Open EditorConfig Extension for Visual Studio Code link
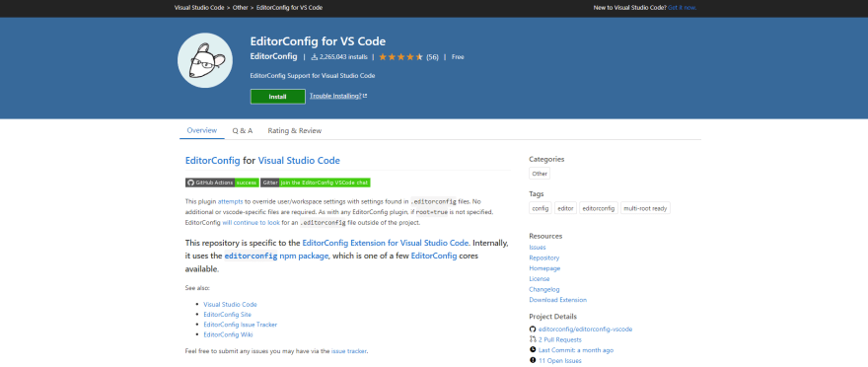Viewport: 868px width, 367px height. pos(387,243)
